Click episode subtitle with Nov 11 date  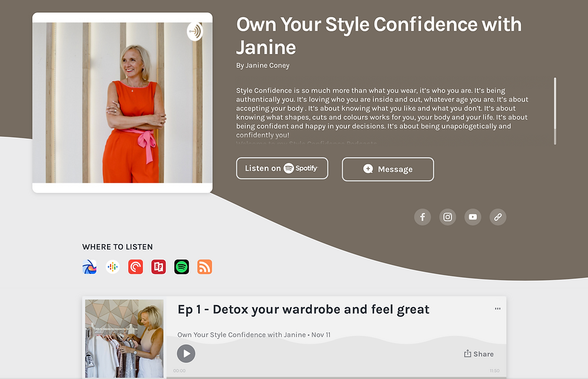[x=254, y=335]
